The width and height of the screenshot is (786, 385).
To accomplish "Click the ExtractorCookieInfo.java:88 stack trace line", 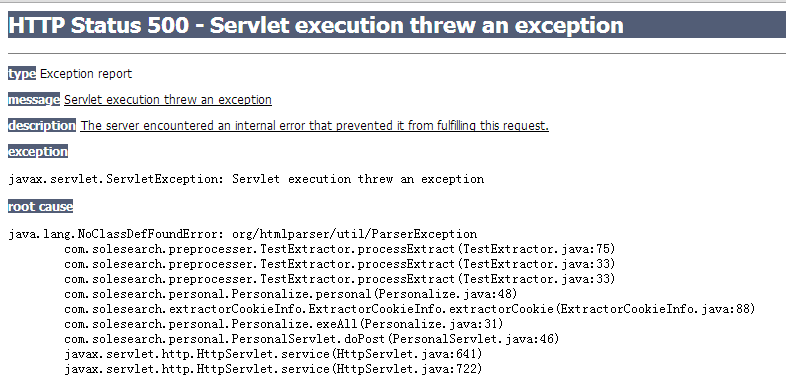I will 410,309.
